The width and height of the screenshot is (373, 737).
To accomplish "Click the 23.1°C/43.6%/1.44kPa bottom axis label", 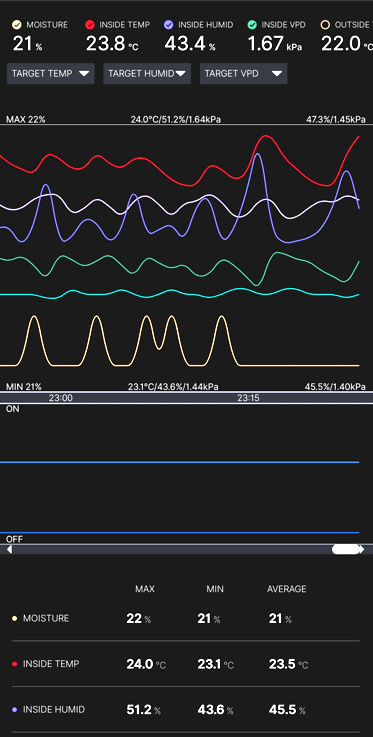I will tap(173, 387).
